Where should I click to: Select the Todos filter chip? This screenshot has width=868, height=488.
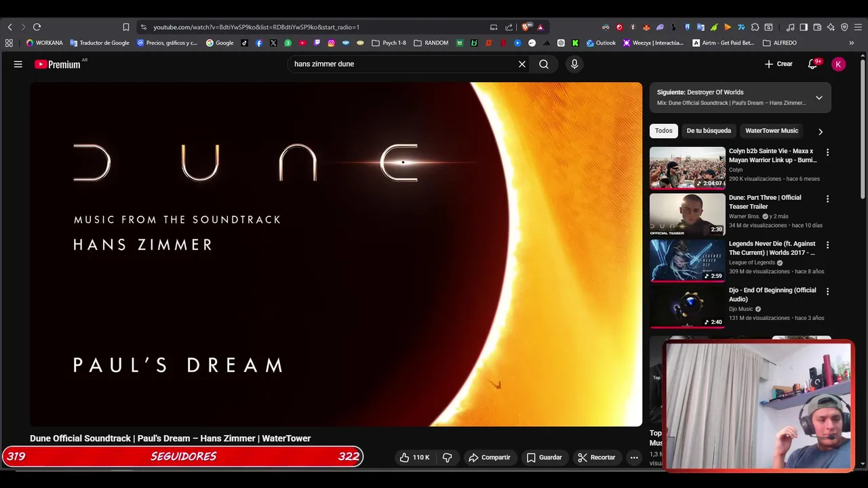pos(664,131)
